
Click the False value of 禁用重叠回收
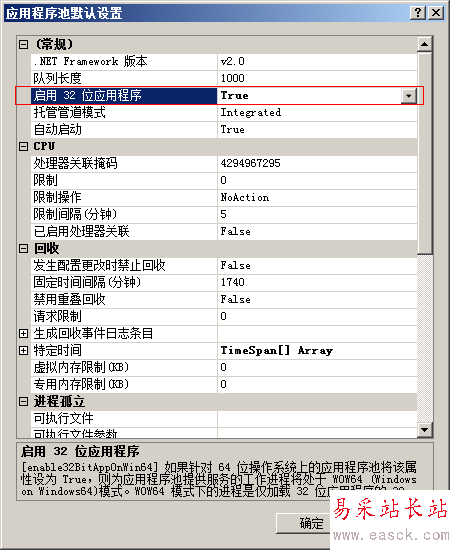coord(317,300)
